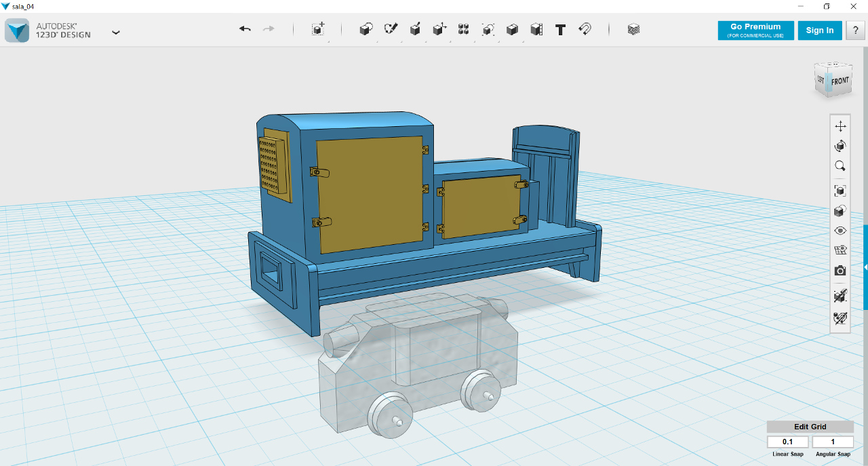Open materials and outlines display options
Viewport: 868px width, 466px height.
click(x=840, y=211)
